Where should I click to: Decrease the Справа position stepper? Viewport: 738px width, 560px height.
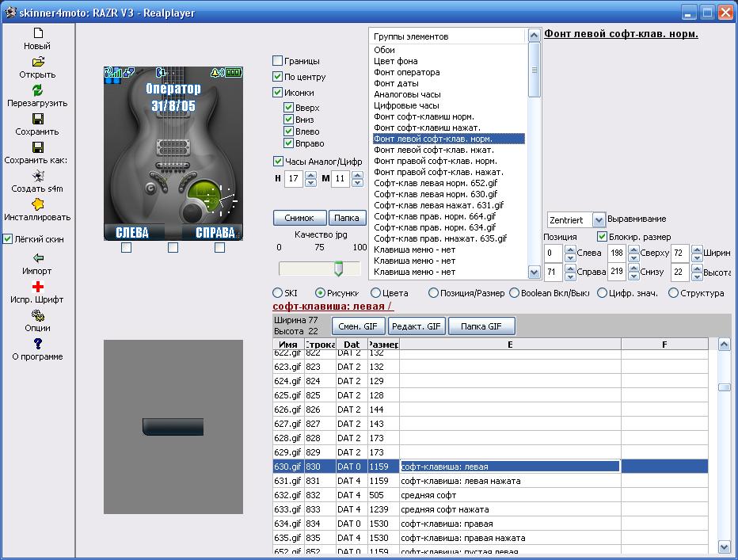click(x=570, y=276)
